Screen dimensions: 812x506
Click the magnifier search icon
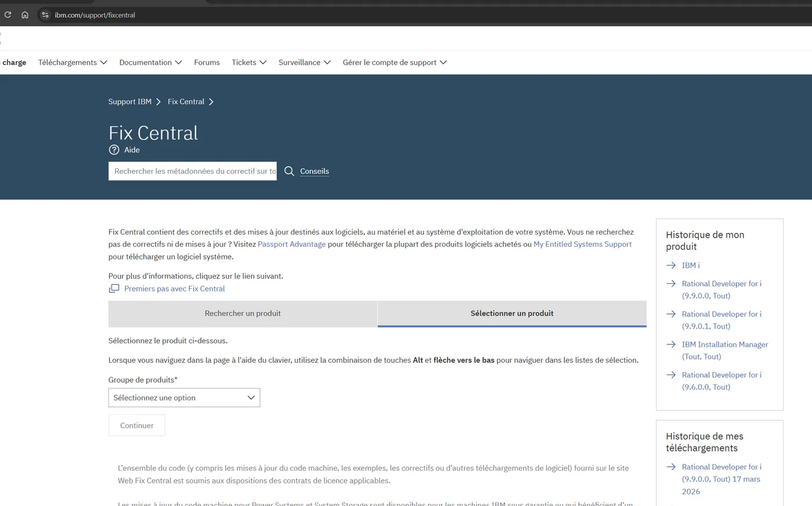pyautogui.click(x=289, y=171)
